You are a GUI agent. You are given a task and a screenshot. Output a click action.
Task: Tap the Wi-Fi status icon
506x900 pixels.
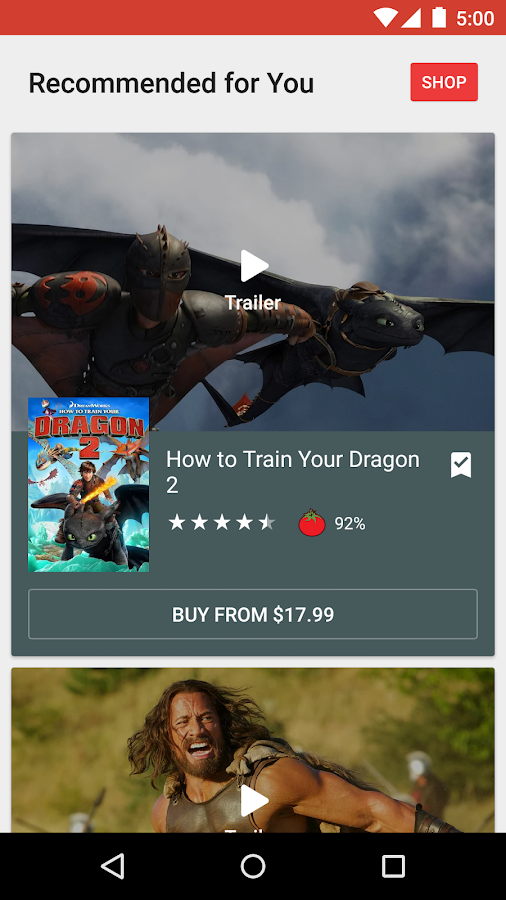[385, 18]
